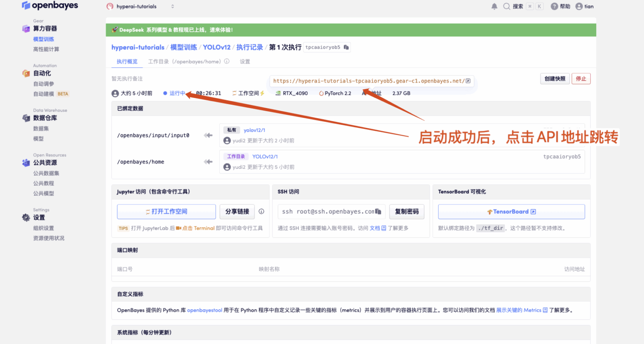
Task: Click the openbayes logo
Action: click(x=50, y=5)
